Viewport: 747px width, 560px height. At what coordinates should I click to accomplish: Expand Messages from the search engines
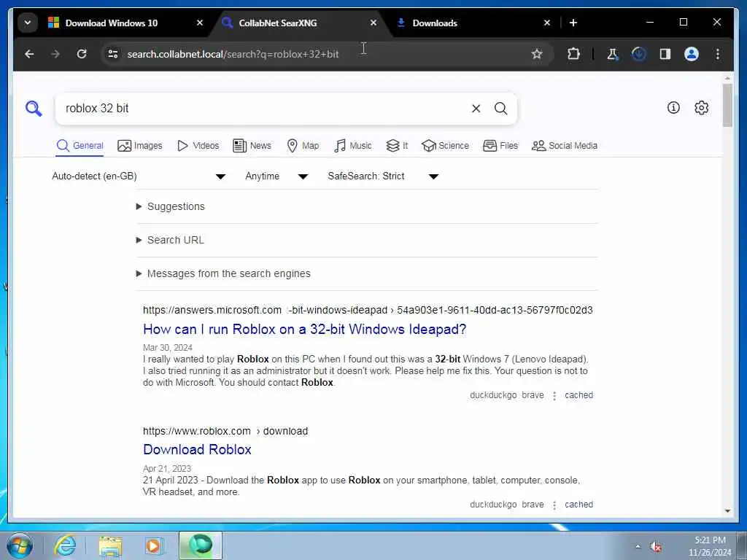coord(223,273)
